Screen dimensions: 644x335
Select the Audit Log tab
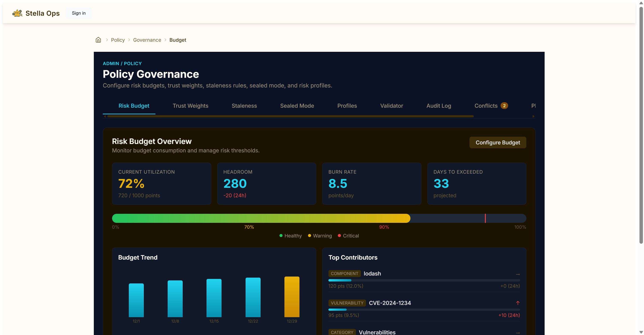click(439, 106)
